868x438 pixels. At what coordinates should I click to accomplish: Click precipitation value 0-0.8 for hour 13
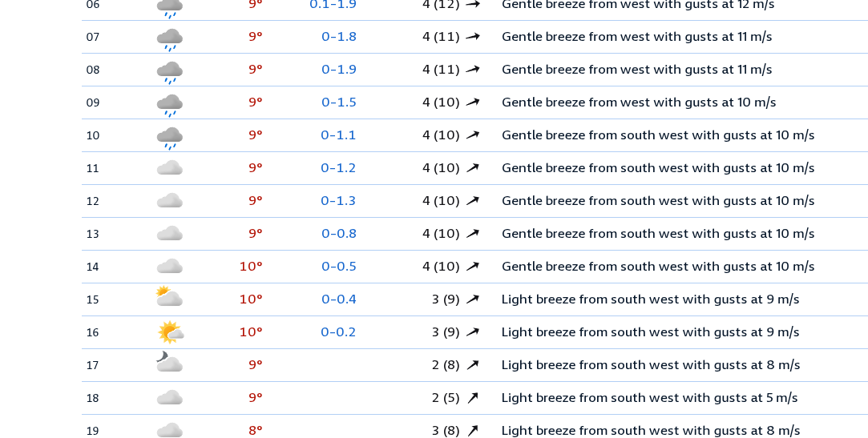point(339,234)
